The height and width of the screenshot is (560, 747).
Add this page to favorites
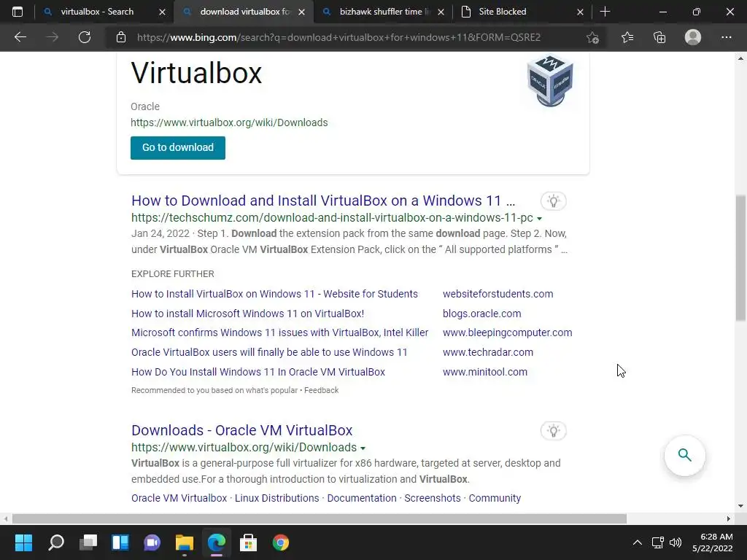pyautogui.click(x=592, y=37)
